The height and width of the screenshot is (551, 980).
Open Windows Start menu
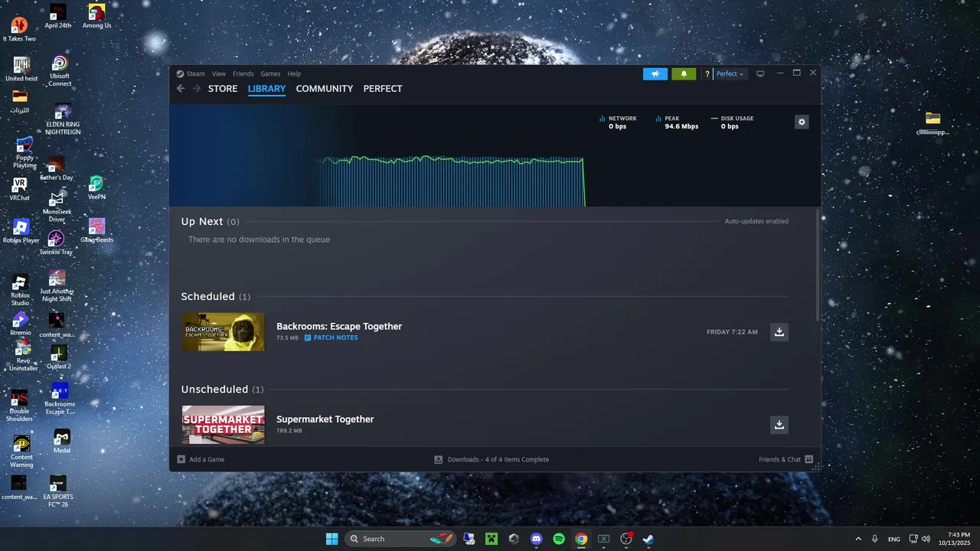332,539
